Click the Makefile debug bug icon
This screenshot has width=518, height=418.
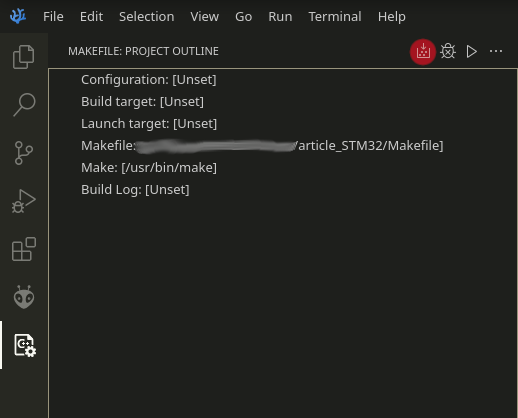click(x=448, y=51)
